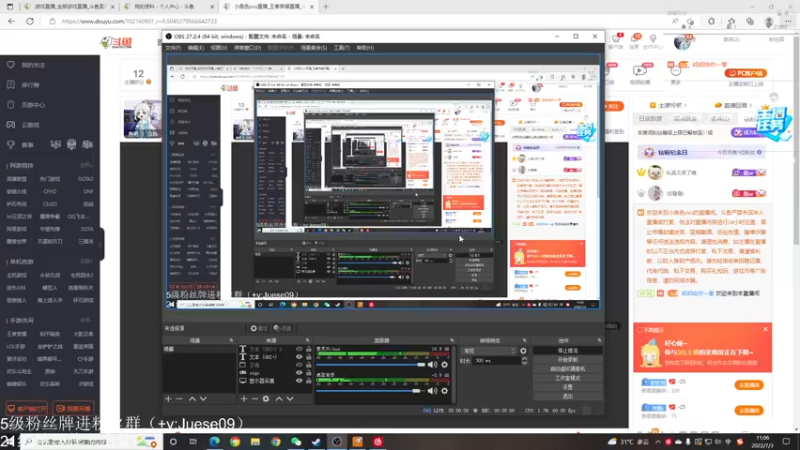Adjust microphone/Aux volume slider
The height and width of the screenshot is (450, 800).
(x=371, y=365)
